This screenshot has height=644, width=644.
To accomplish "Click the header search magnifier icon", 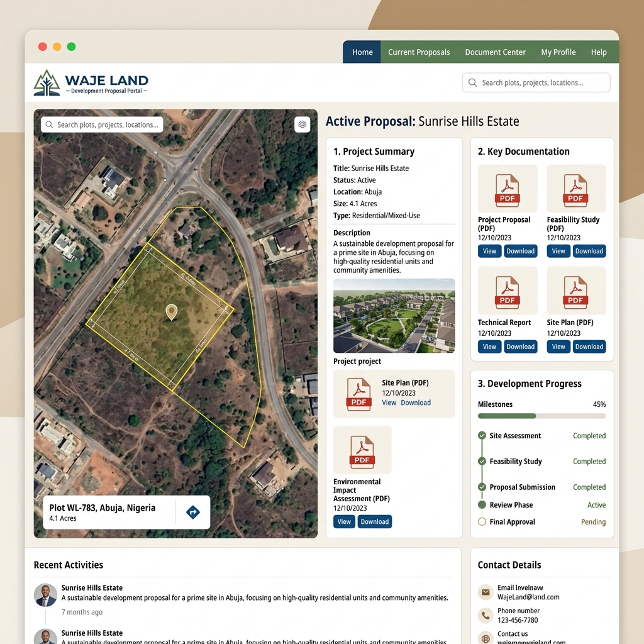I will point(473,82).
